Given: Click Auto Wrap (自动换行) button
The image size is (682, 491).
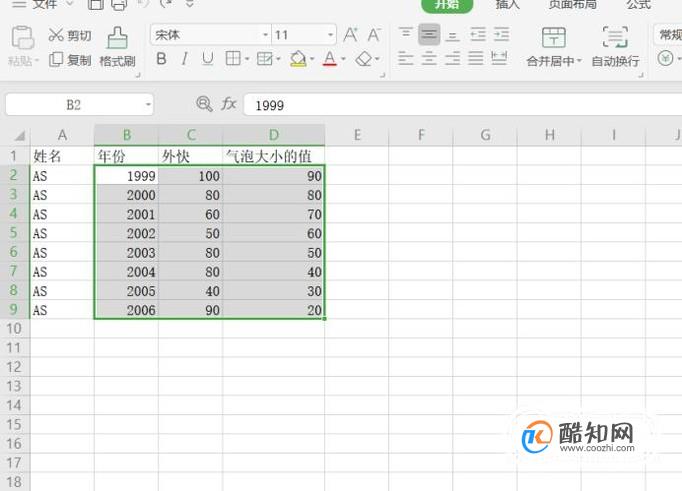Looking at the screenshot, I should coord(615,47).
